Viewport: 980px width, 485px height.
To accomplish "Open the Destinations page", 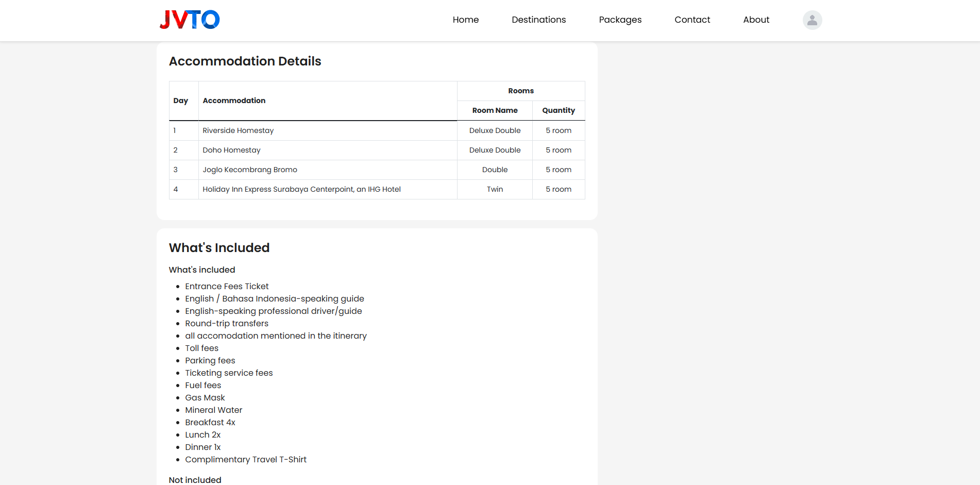I will tap(538, 20).
